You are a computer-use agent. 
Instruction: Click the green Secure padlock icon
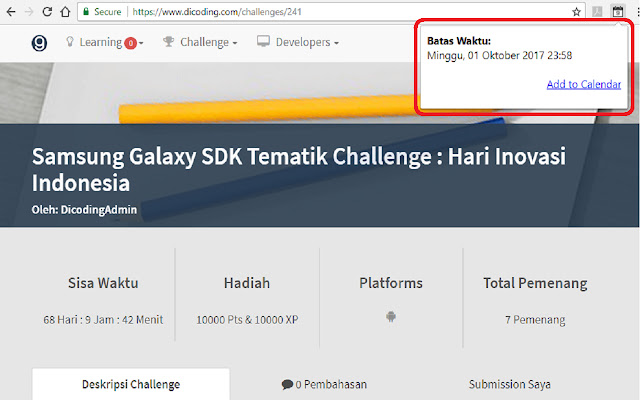(x=86, y=12)
